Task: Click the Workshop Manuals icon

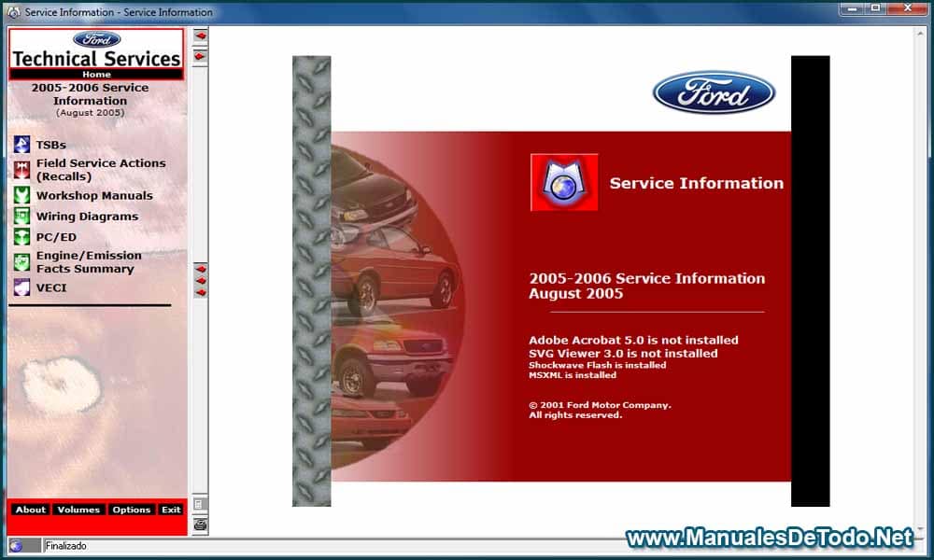Action: pyautogui.click(x=21, y=196)
